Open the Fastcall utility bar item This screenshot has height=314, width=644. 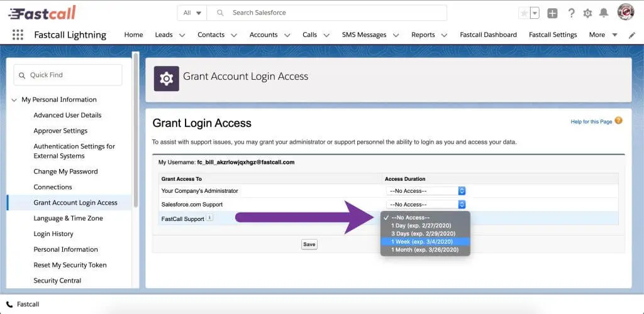(x=23, y=305)
